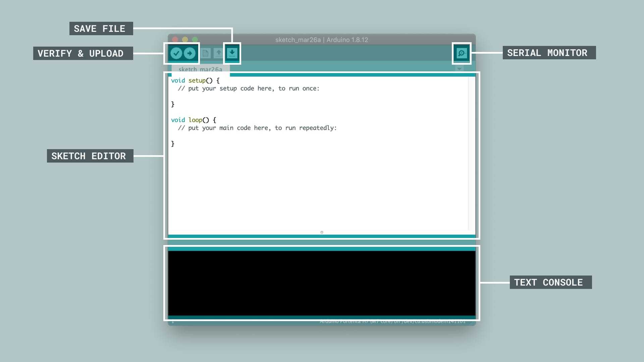Image resolution: width=644 pixels, height=362 pixels.
Task: Click the red close window button
Action: [175, 40]
